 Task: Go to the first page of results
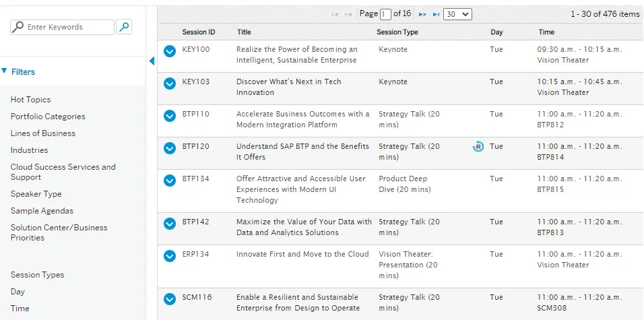click(335, 14)
